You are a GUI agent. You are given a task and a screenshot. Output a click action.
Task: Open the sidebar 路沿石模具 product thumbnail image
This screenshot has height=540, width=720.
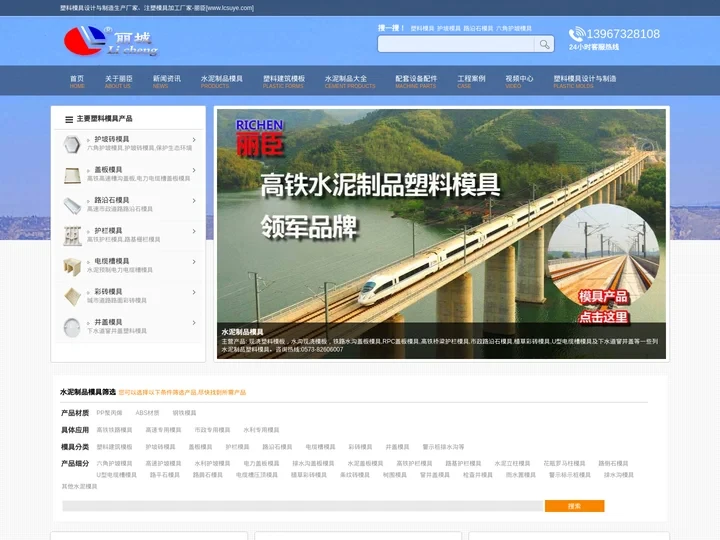point(72,205)
